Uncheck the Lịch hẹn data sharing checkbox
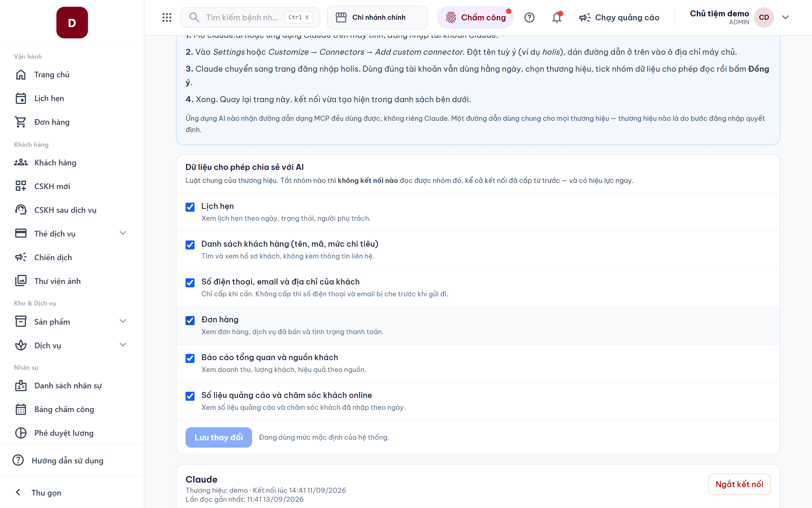This screenshot has height=508, width=812. click(190, 207)
